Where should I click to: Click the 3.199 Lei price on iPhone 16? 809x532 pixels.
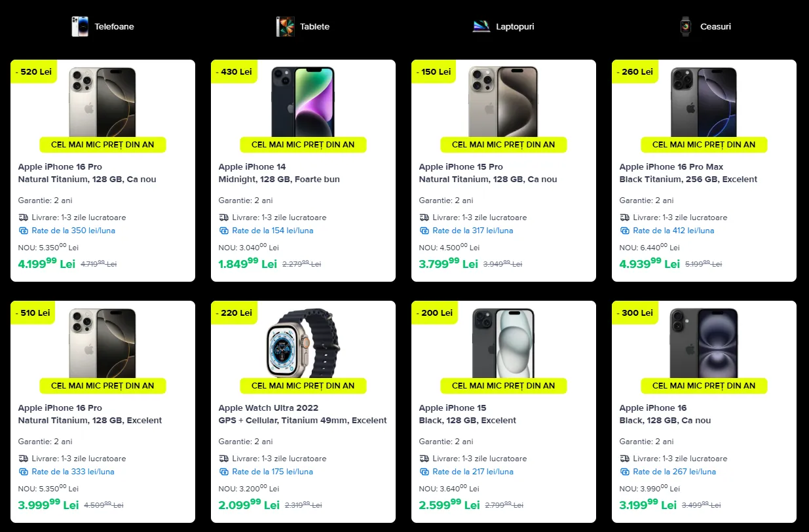[648, 504]
